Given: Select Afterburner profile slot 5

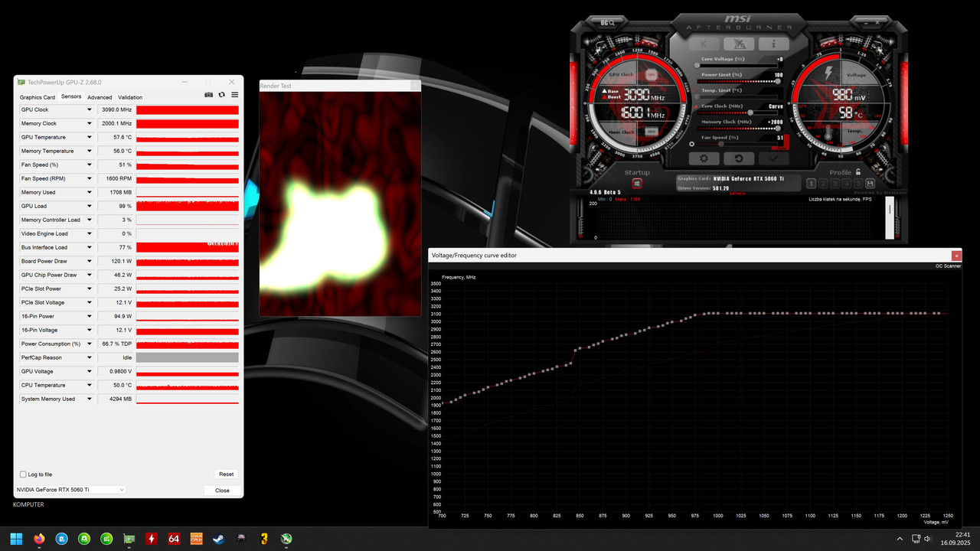Looking at the screenshot, I should point(859,184).
